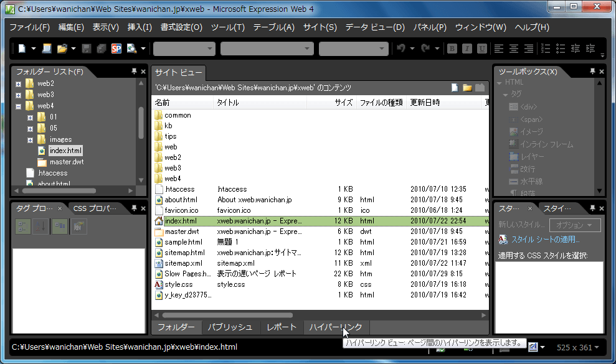
Task: Switch to the レポート view tab
Action: (x=282, y=327)
